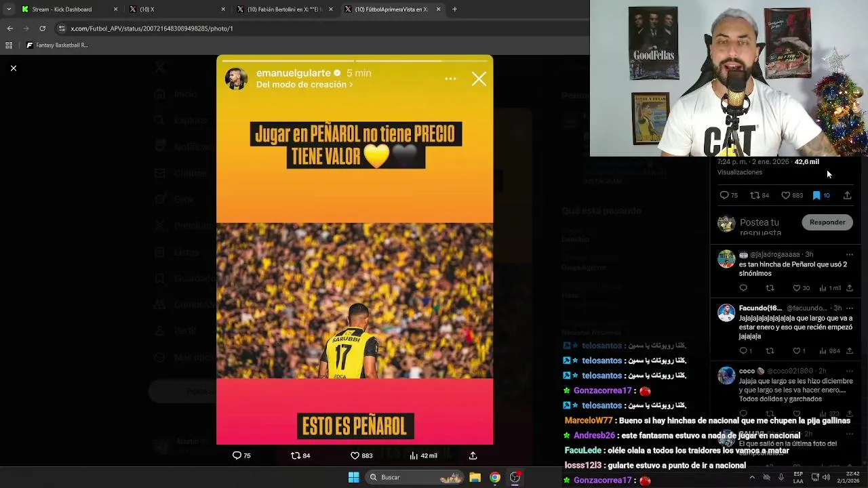Toggle the blue bookmark icon (10)
Screen dimensions: 868x488
pos(816,195)
